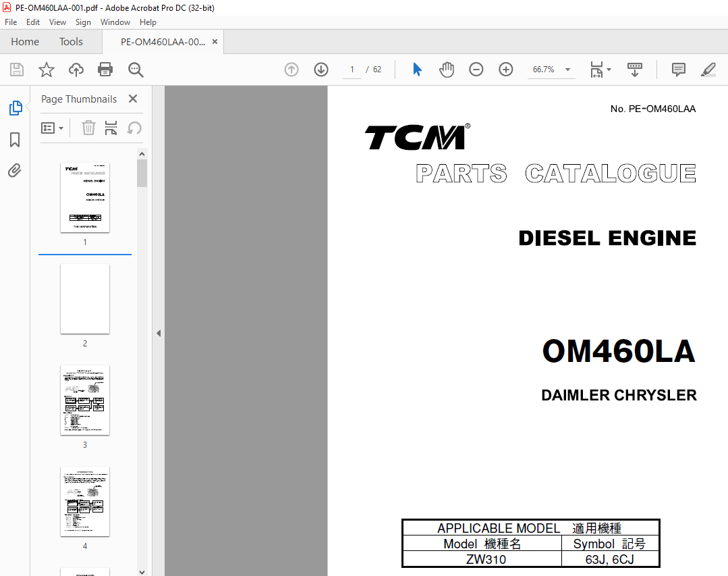This screenshot has width=728, height=576.
Task: Select the highlight pen tool
Action: point(708,70)
